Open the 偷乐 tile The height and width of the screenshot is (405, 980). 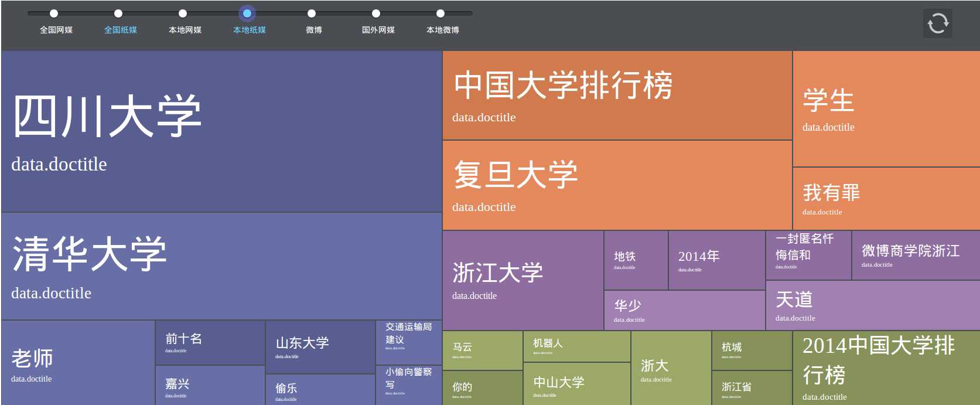pos(320,390)
